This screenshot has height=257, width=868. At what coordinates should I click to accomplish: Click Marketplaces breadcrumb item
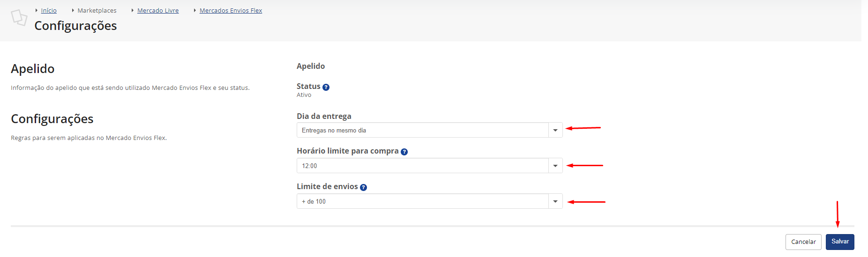point(97,10)
